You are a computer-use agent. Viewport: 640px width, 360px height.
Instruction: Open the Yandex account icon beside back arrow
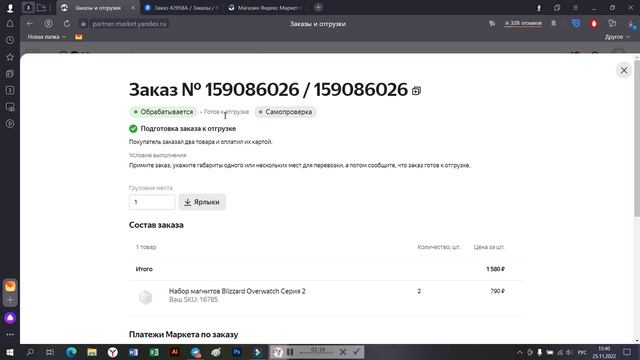tap(48, 24)
